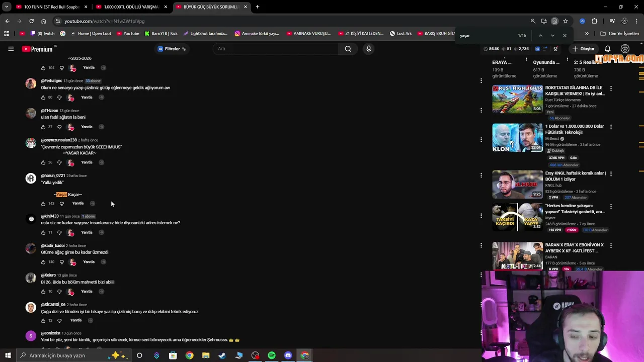This screenshot has width=644, height=362.
Task: Play the Eray KNGL haftalık komik anlar thumbnail
Action: tap(517, 185)
